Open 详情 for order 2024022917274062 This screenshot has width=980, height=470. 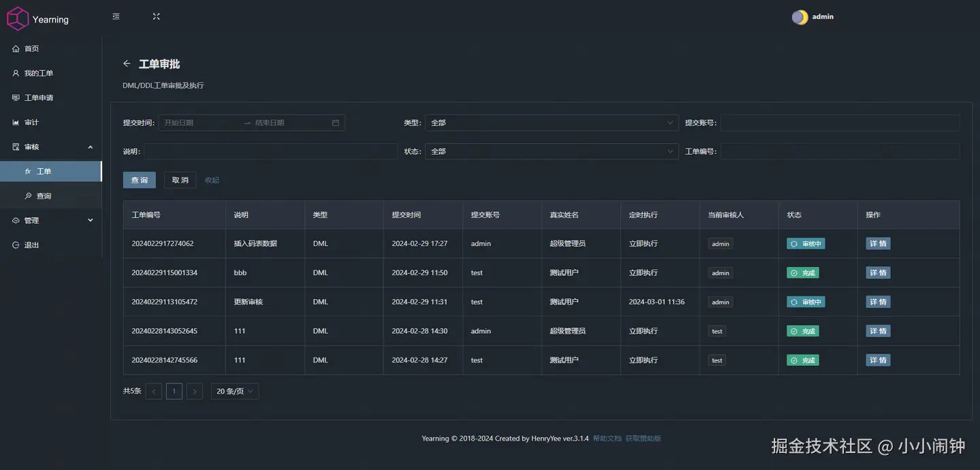[x=878, y=243]
